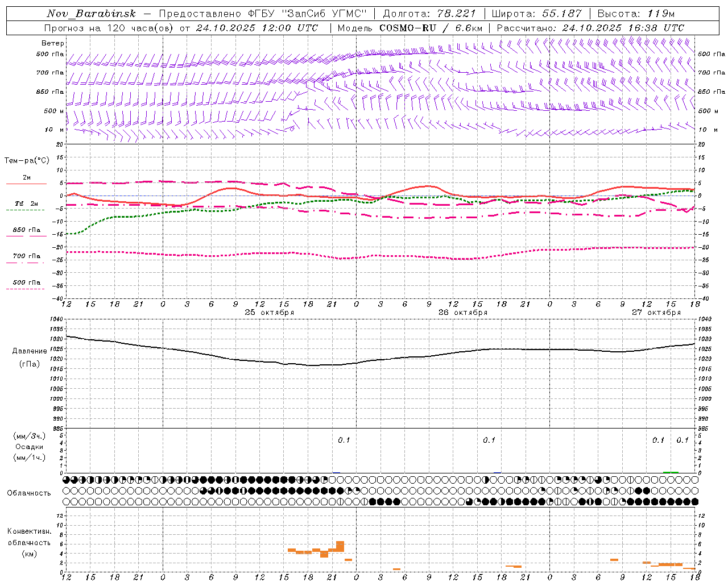Click the "Ветер" wind panel label
The height and width of the screenshot is (582, 728).
(x=53, y=43)
